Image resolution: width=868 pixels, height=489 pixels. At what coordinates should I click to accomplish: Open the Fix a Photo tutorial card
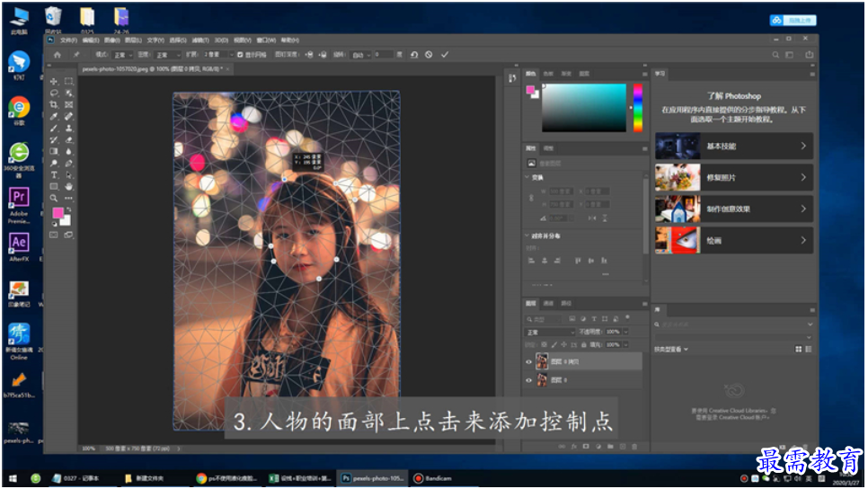(x=733, y=178)
